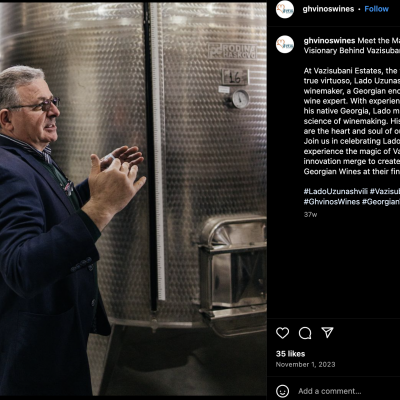Viewport: 400px width, 400px height.
Task: Open the November 1, 2023 post date
Action: tap(305, 364)
